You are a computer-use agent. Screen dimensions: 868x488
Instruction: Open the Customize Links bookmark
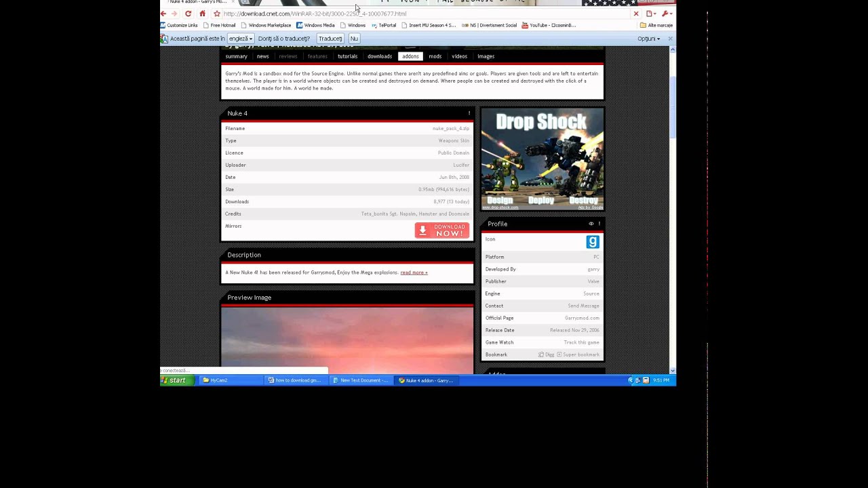coord(179,25)
